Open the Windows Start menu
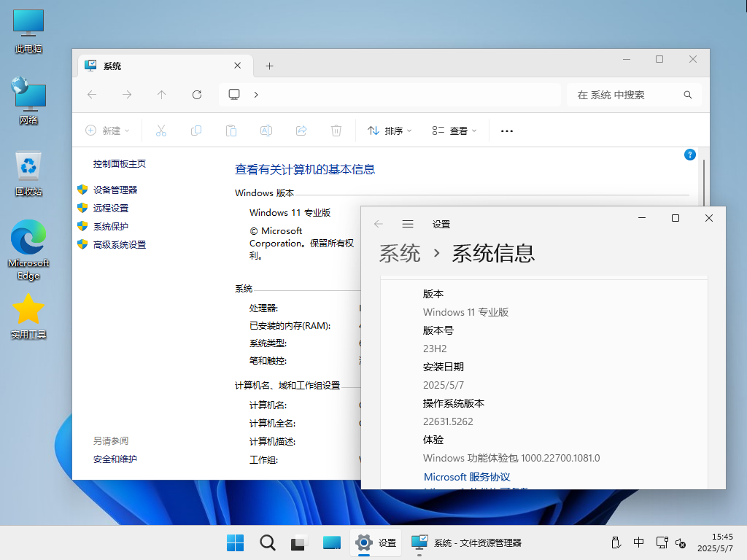This screenshot has width=747, height=560. 236,542
